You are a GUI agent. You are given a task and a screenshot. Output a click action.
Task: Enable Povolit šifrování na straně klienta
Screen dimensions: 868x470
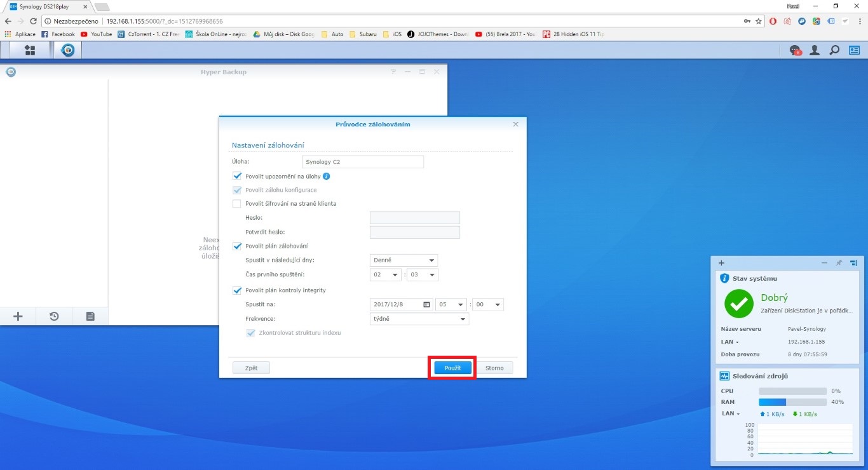click(237, 204)
